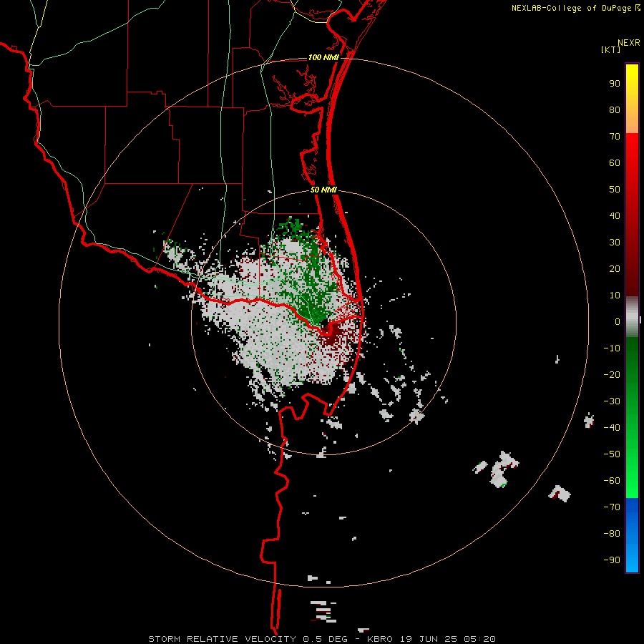Click the 0 value on the velocity scale
Image resolution: width=644 pixels, height=644 pixels.
(x=618, y=322)
